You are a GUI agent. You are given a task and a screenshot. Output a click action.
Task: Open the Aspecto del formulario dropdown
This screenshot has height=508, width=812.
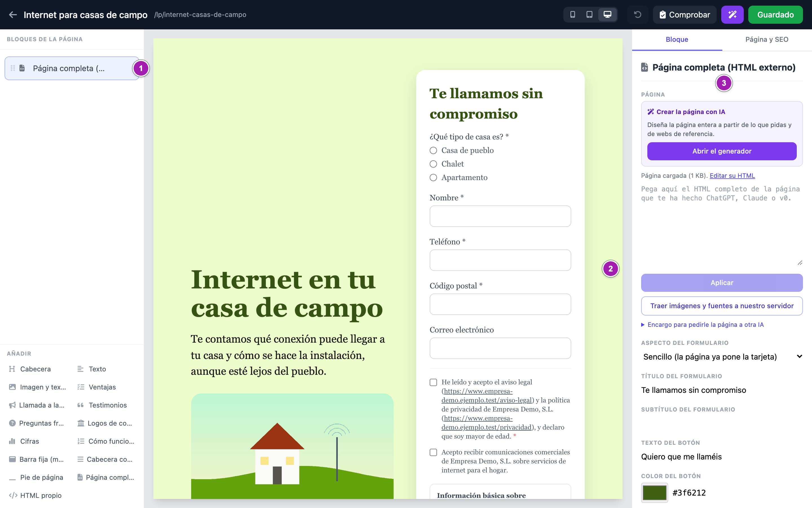(722, 357)
